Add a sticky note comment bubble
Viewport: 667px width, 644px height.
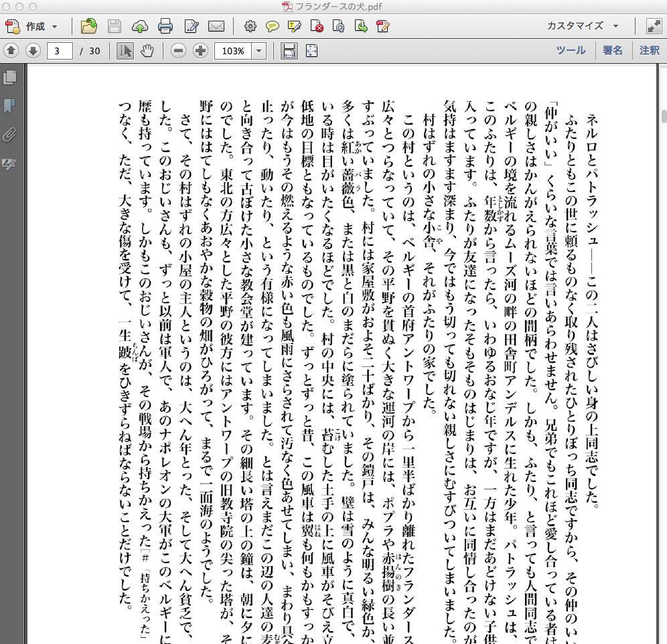[273, 27]
